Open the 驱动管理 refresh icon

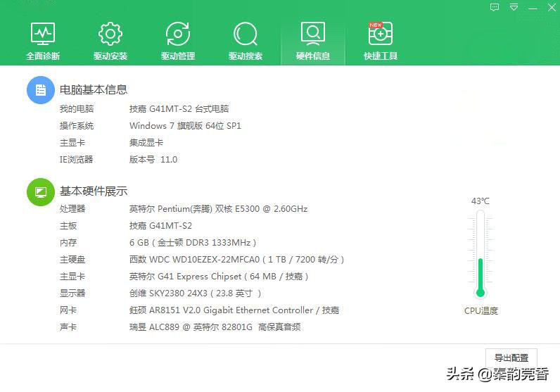(178, 34)
